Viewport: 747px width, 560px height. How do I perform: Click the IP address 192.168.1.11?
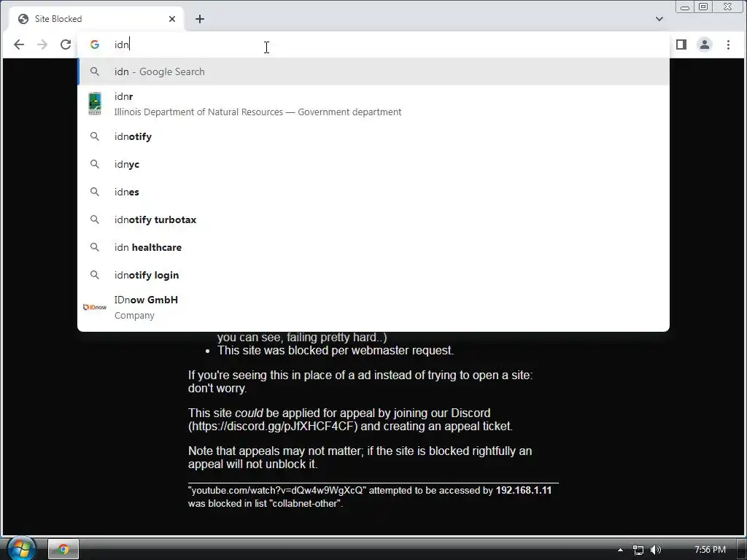(524, 491)
